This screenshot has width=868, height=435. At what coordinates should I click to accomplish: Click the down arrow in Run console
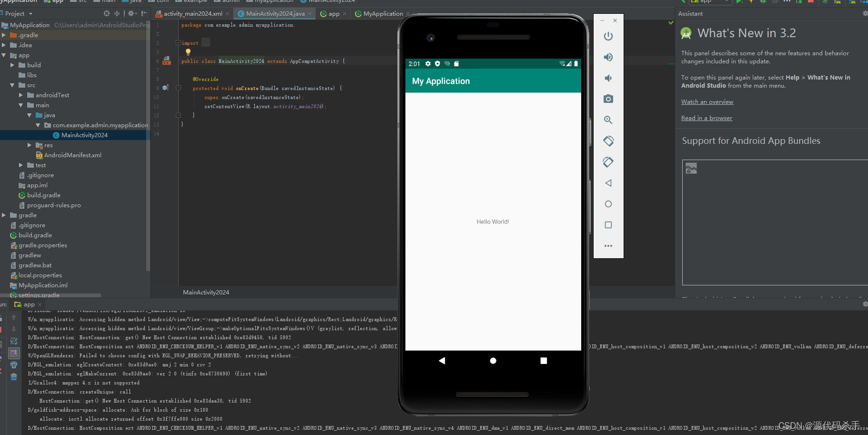(14, 329)
